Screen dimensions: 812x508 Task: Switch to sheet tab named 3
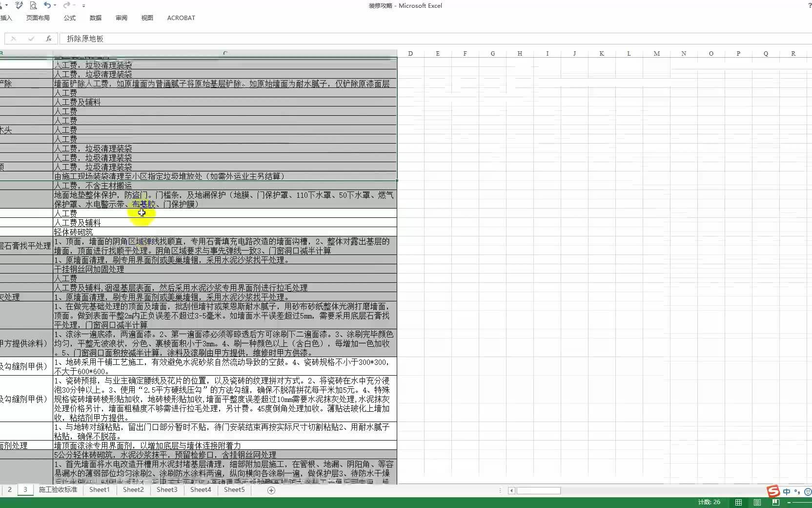pos(25,489)
